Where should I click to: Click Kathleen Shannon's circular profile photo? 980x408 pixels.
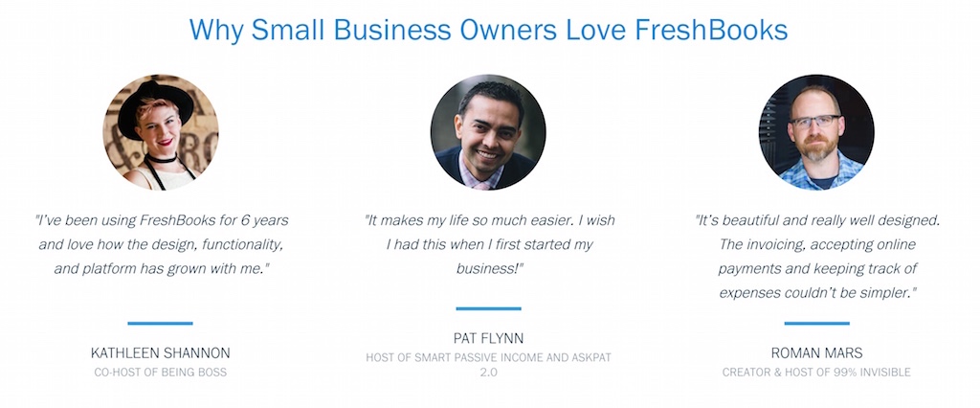pos(161,132)
